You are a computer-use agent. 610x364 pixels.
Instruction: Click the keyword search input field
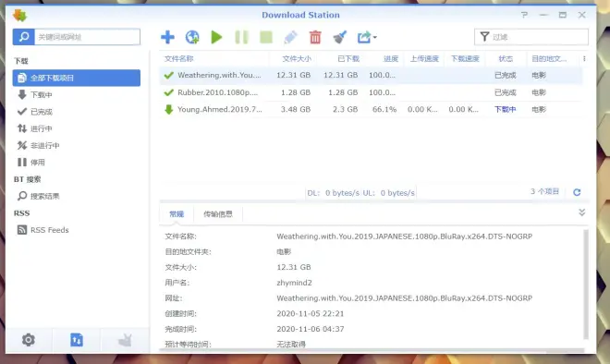pos(87,37)
